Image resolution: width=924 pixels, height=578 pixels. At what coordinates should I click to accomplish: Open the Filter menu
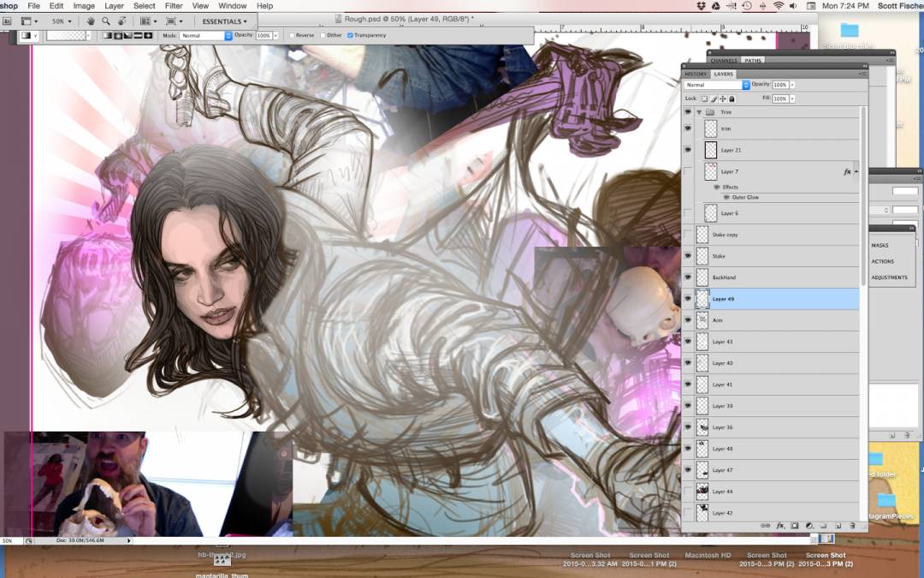[x=174, y=6]
